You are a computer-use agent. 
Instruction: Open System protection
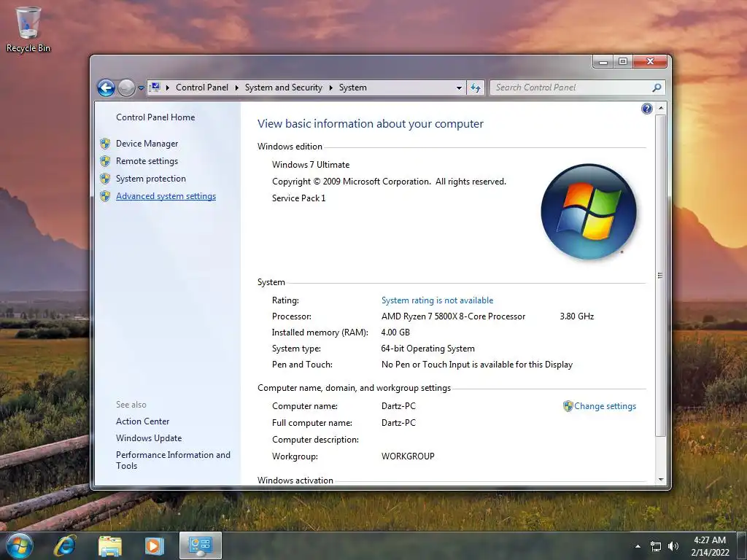(150, 179)
